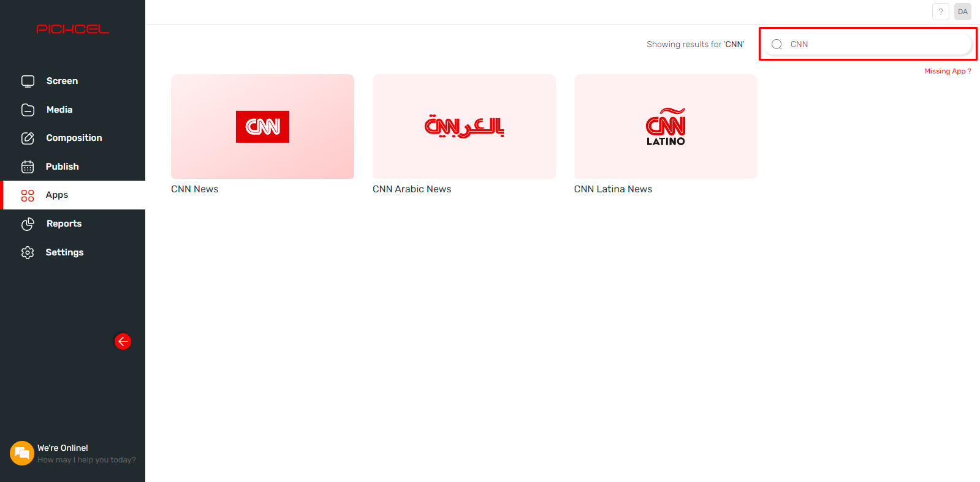
Task: Click the Missing App? link
Action: pos(948,71)
